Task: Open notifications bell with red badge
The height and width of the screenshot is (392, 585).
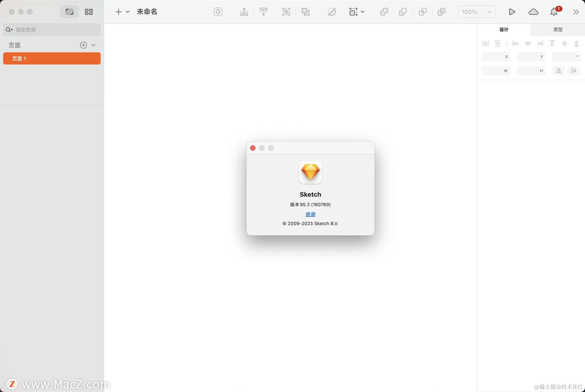Action: tap(554, 12)
